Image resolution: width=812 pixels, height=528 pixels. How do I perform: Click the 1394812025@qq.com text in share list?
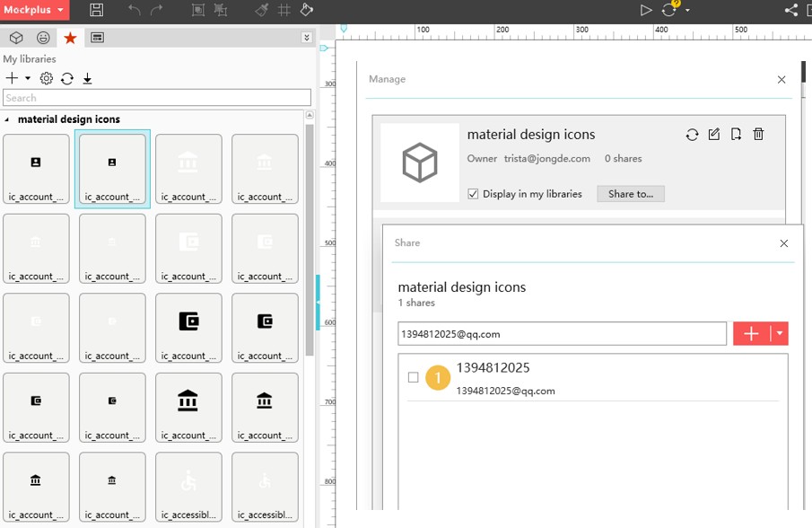(x=505, y=391)
